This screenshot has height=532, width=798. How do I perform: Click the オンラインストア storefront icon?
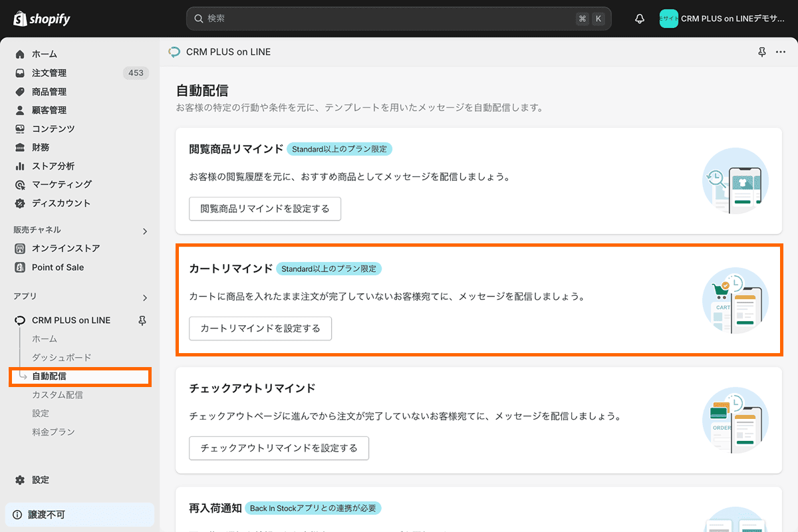[x=20, y=249]
